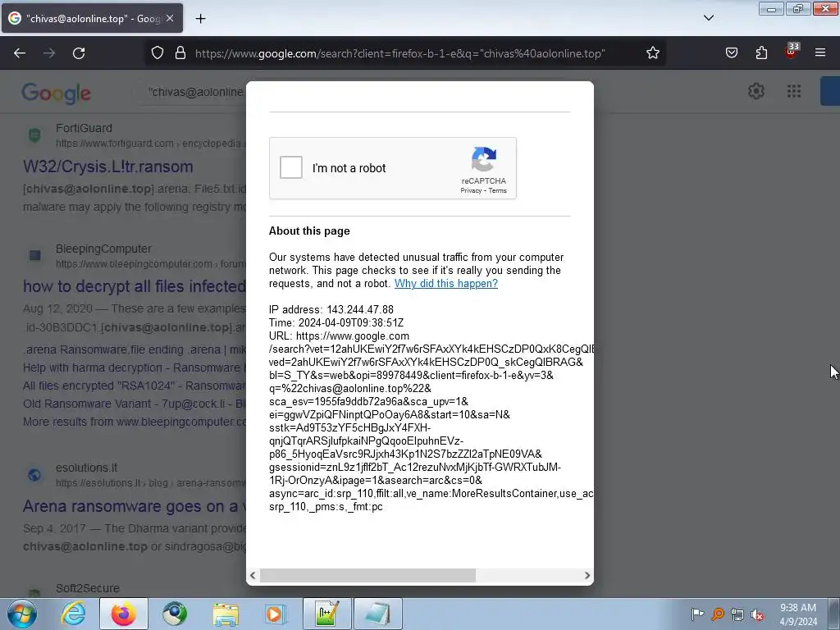Open the Chrome taskbar icon
840x630 pixels.
coord(175,614)
